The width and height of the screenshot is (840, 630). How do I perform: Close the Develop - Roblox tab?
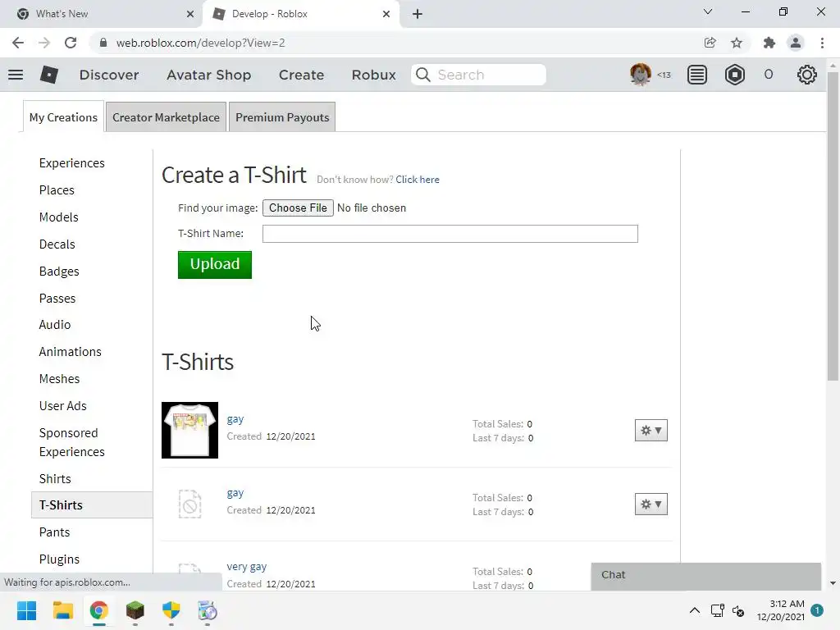pyautogui.click(x=386, y=14)
